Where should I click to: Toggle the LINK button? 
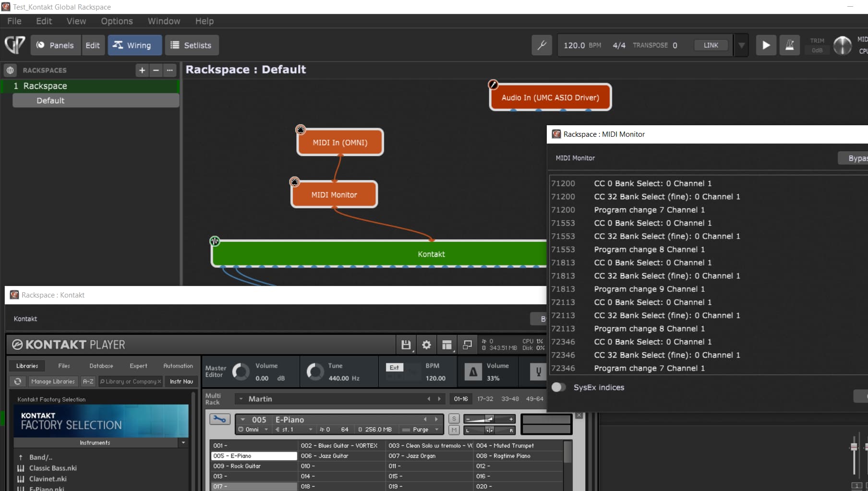click(711, 45)
